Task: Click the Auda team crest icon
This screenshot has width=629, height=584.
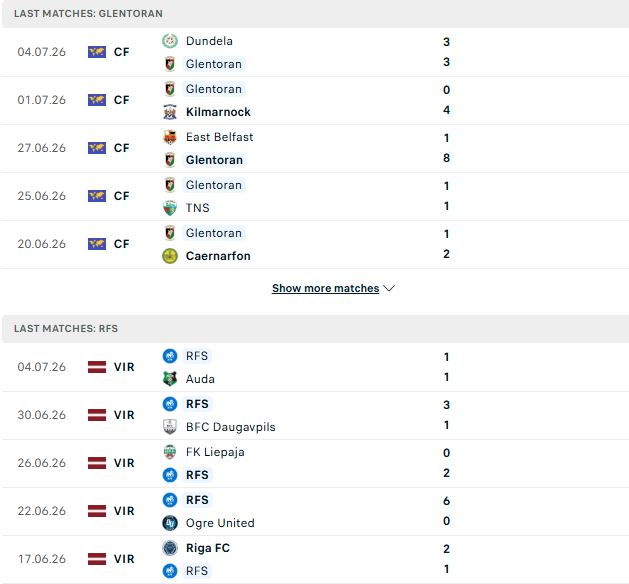Action: click(170, 379)
